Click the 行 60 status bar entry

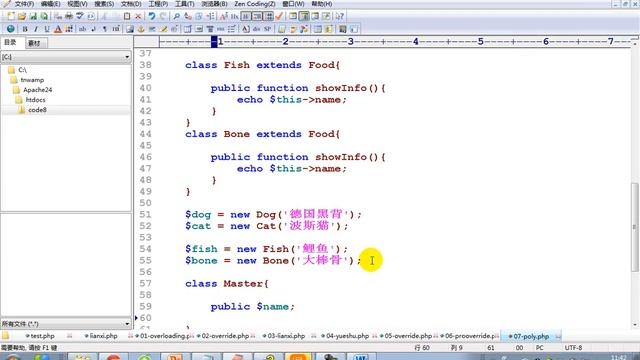click(422, 348)
